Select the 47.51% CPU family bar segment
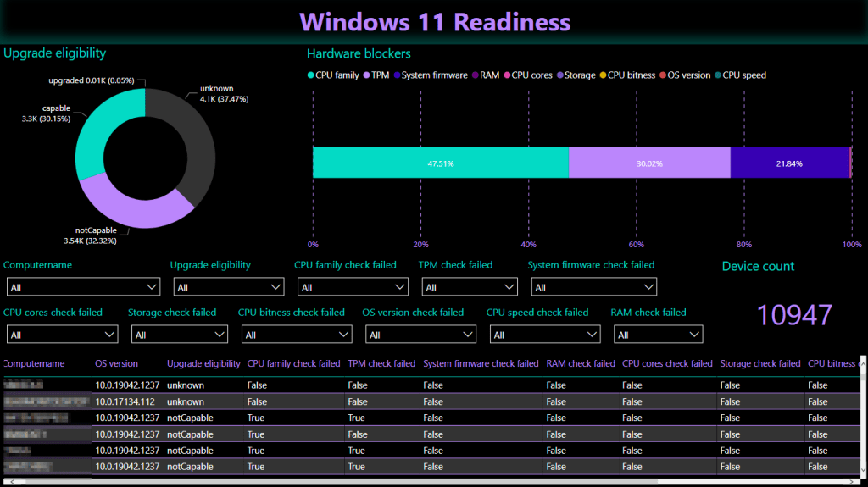This screenshot has width=868, height=487. 440,163
